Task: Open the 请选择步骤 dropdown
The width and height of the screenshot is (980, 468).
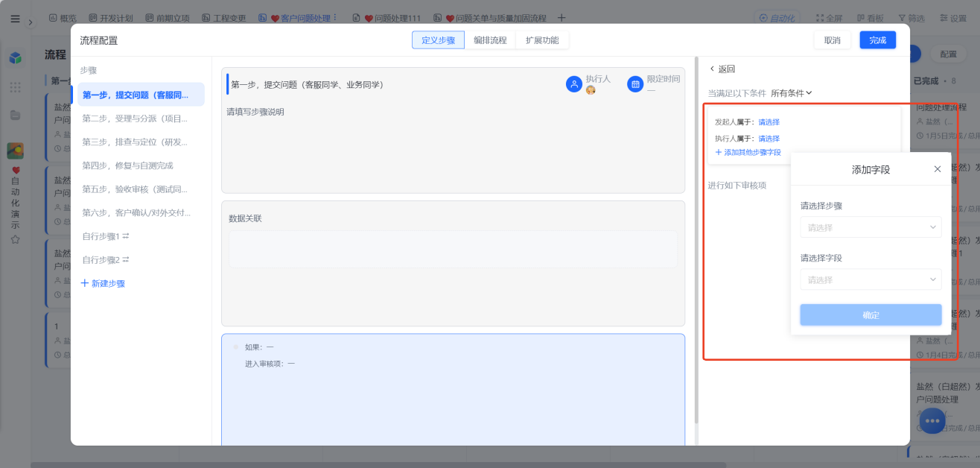Action: [x=871, y=227]
